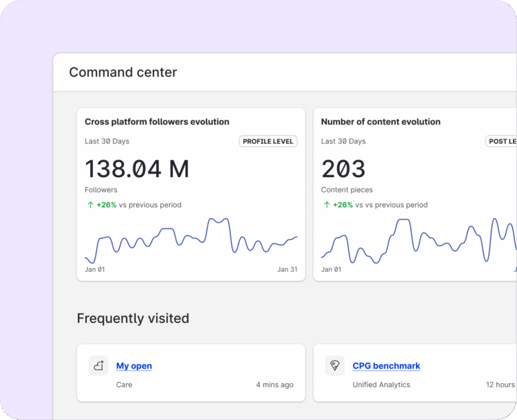Click Last 30 Days on followers card
Screen dimensions: 517x420
tap(107, 141)
